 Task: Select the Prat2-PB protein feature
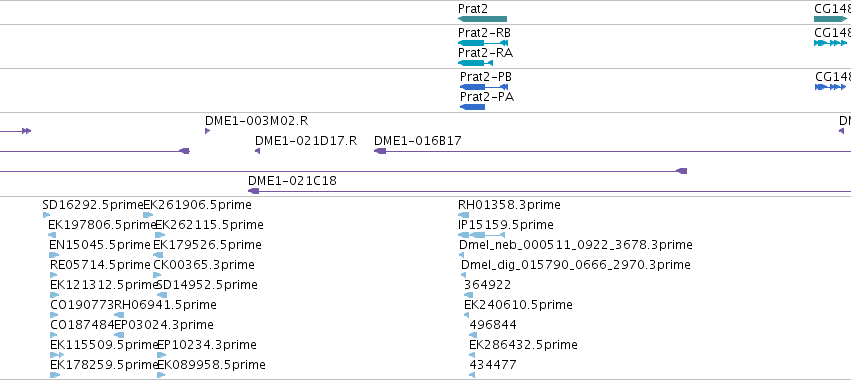point(484,87)
